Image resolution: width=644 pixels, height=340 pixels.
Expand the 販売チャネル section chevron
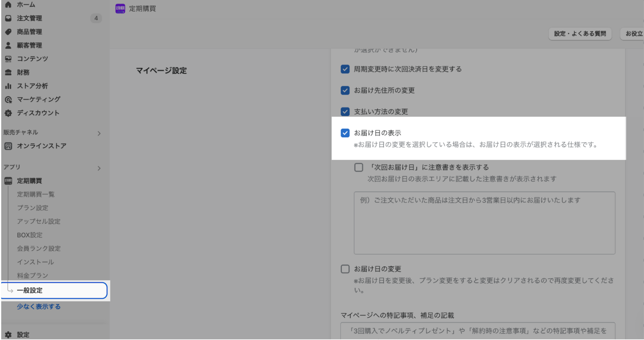pos(99,133)
